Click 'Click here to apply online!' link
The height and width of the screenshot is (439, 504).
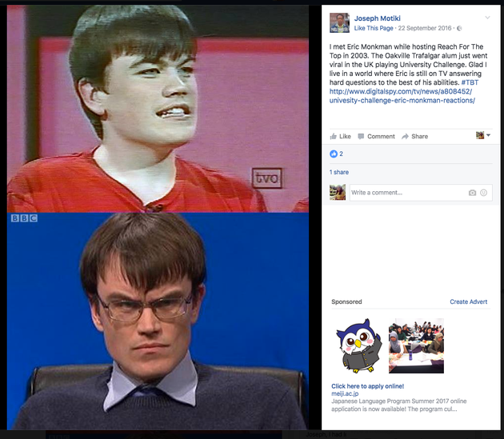(x=367, y=386)
